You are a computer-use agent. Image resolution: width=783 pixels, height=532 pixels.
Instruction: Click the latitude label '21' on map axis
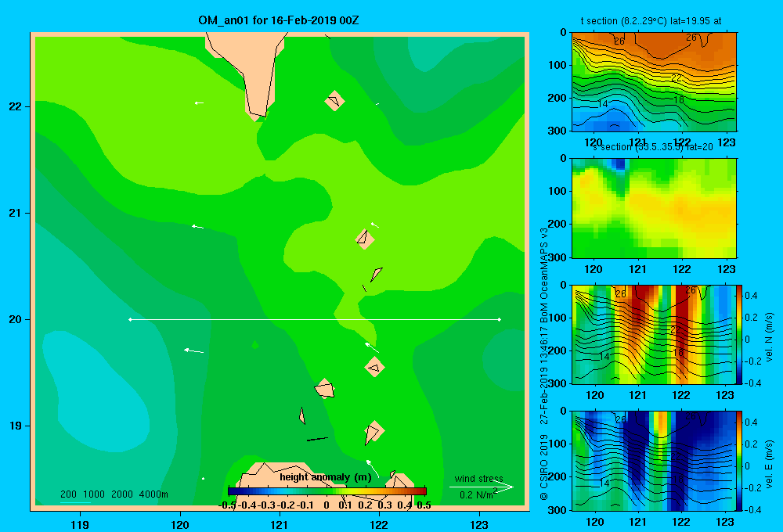tap(16, 213)
